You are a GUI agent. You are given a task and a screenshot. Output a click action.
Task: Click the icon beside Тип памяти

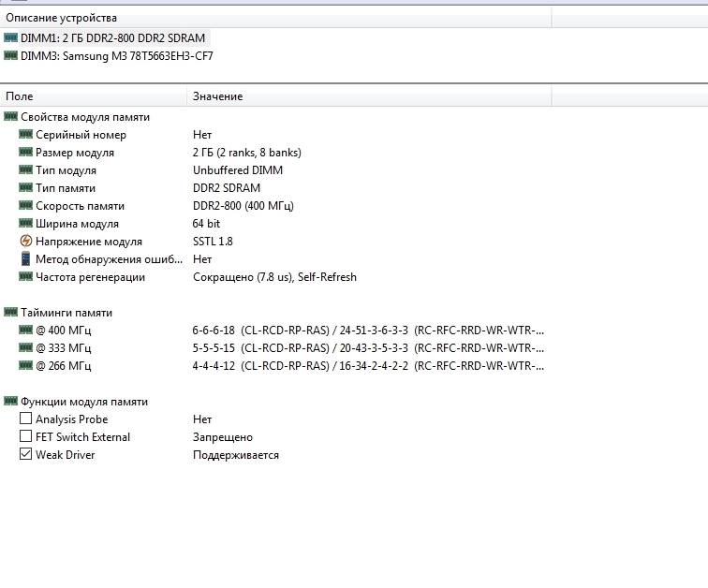point(25,187)
